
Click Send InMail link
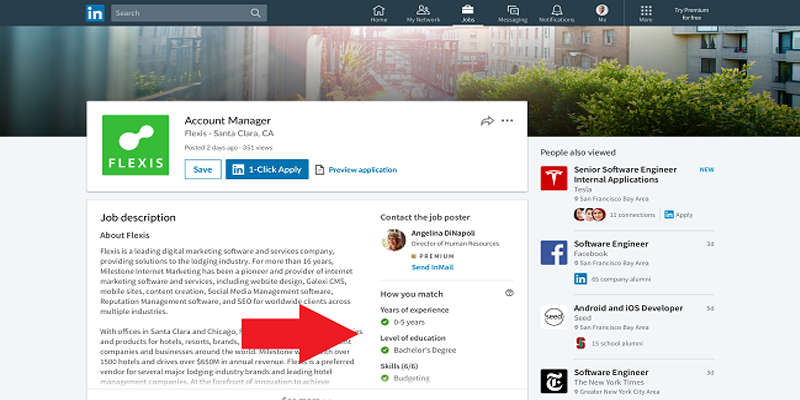[432, 267]
